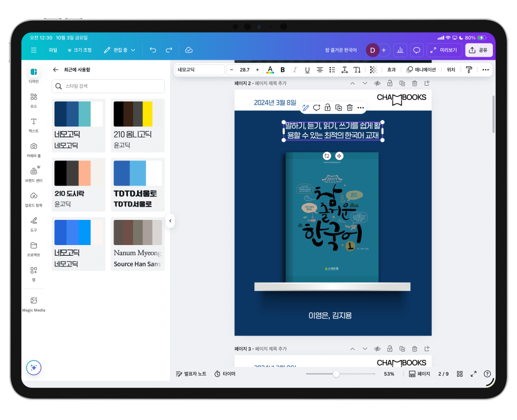Open Magic Media app
Image resolution: width=517 pixels, height=420 pixels.
(34, 304)
